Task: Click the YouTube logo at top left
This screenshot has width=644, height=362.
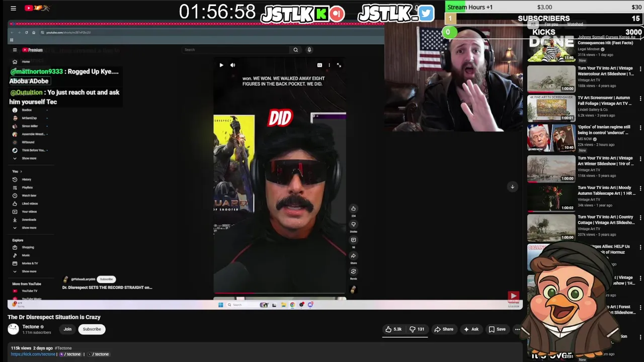Action: click(37, 8)
